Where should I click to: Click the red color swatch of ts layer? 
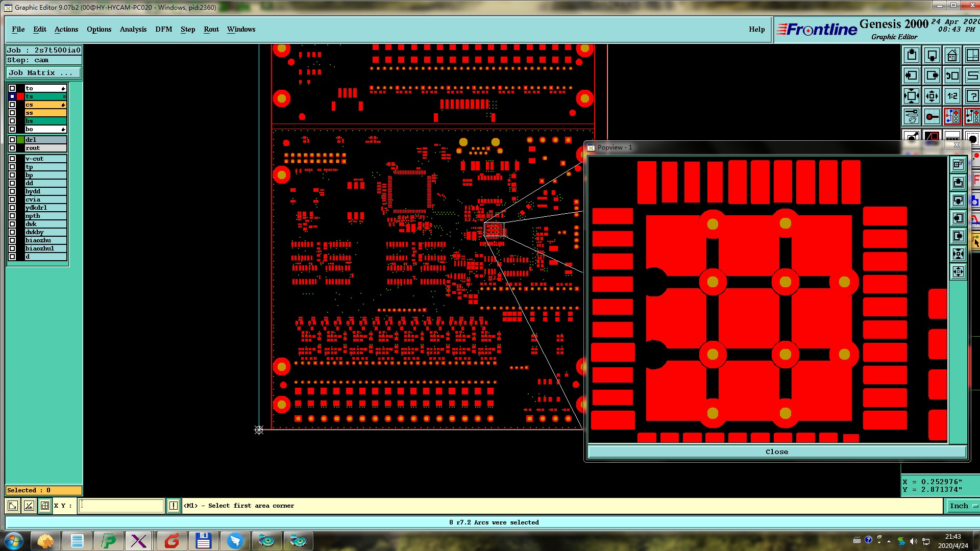click(x=20, y=96)
